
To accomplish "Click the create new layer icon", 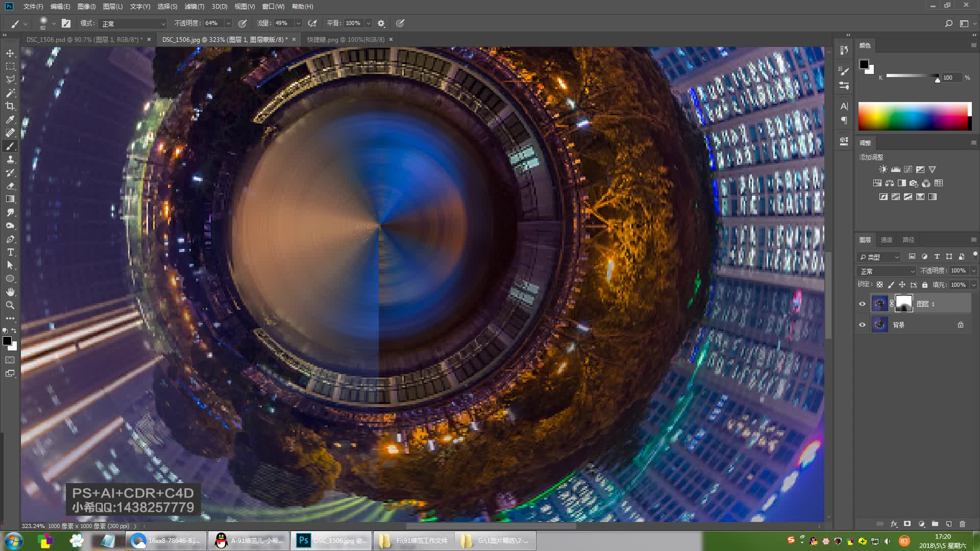I will [949, 524].
